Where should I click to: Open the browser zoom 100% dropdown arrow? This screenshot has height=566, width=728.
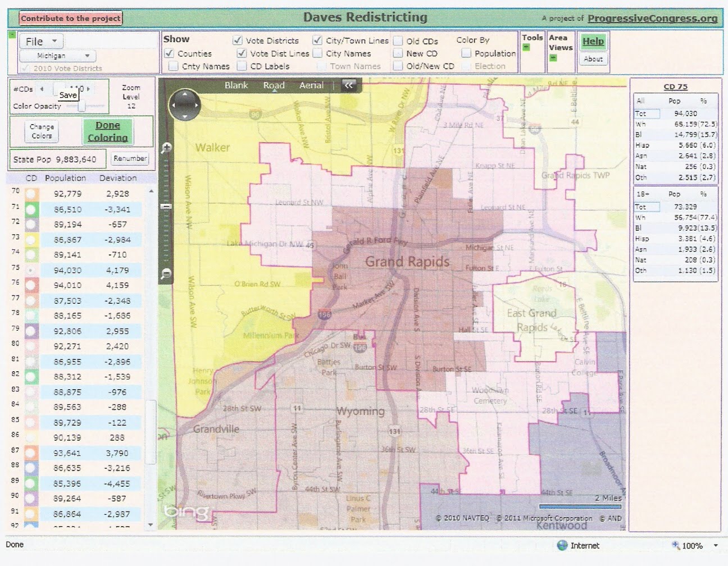716,545
